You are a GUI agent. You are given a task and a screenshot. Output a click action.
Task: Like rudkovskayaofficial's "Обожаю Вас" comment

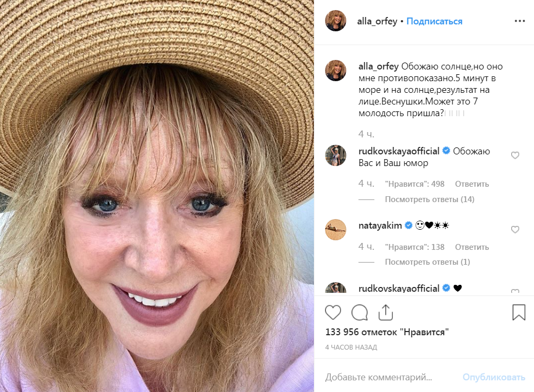515,155
